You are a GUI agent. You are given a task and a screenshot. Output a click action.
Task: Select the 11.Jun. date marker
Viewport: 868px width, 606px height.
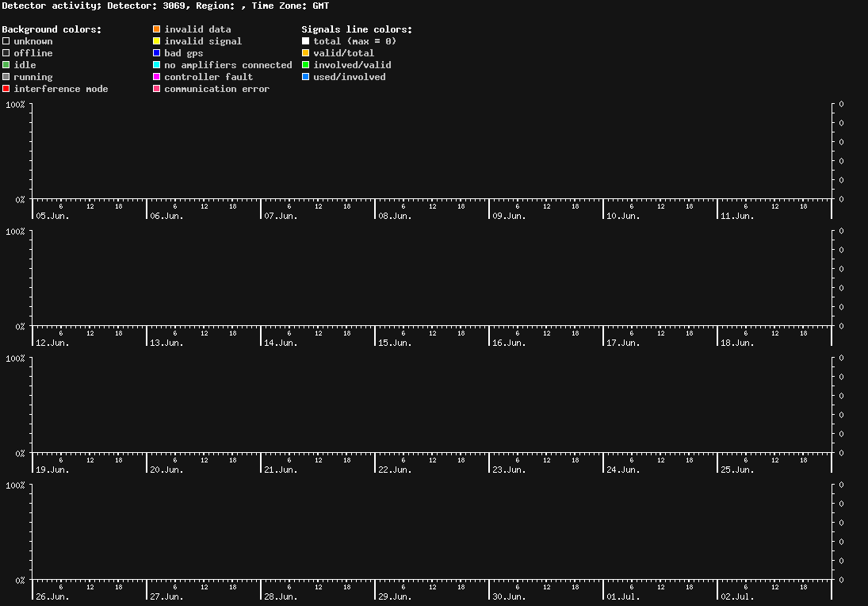737,216
